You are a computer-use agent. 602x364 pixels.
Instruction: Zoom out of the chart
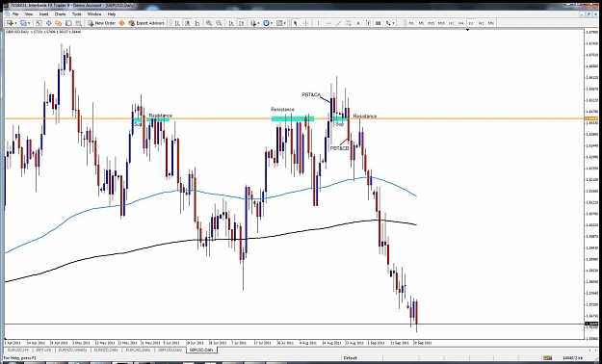pyautogui.click(x=219, y=23)
